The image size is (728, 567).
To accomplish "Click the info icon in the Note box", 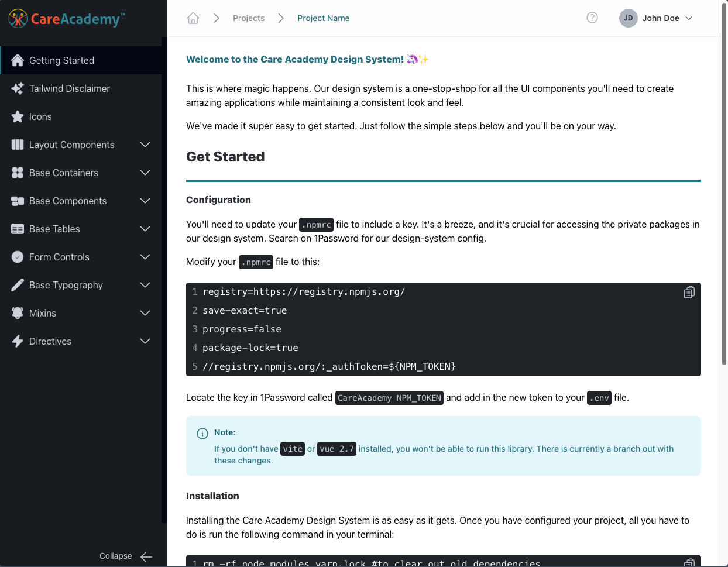I will pos(202,433).
